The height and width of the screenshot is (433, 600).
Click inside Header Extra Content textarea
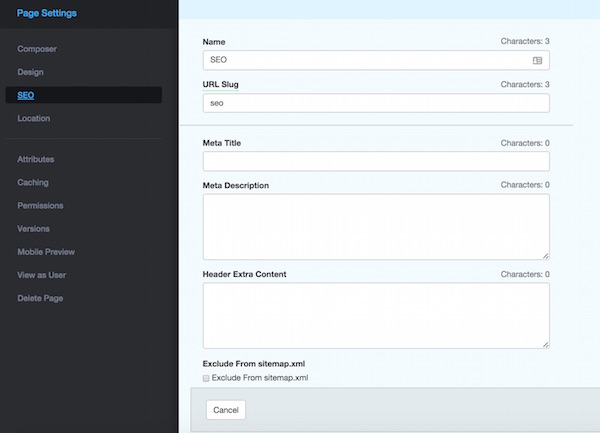click(376, 316)
